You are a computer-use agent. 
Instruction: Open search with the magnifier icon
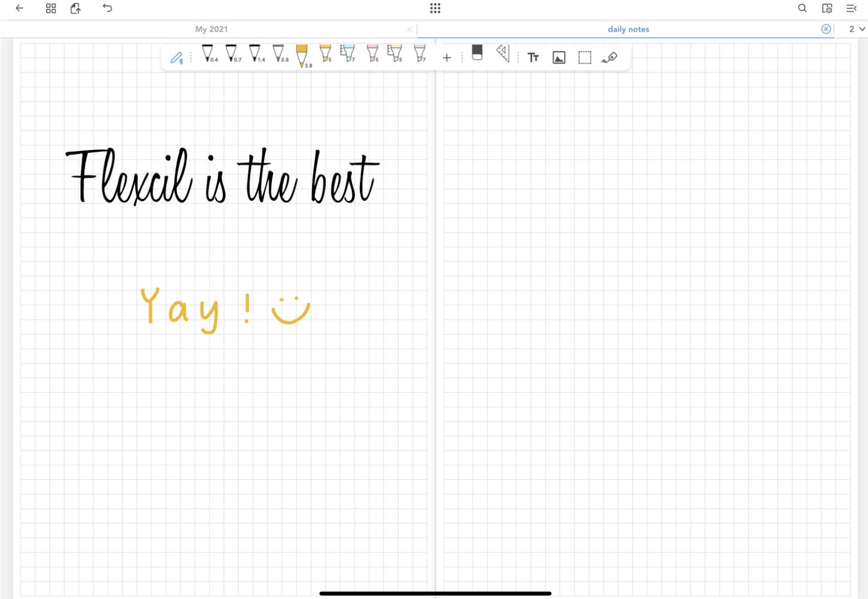coord(802,8)
